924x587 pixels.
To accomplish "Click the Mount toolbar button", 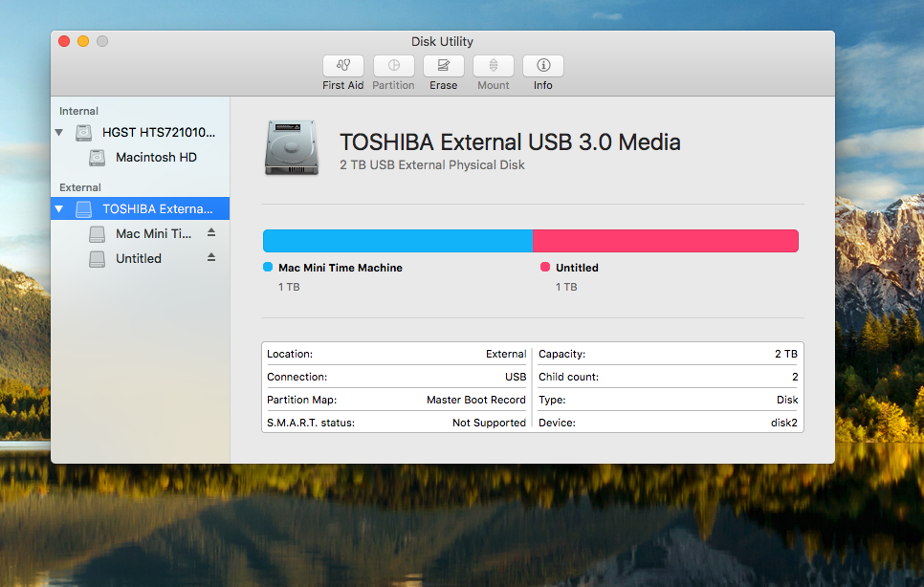I will point(494,65).
